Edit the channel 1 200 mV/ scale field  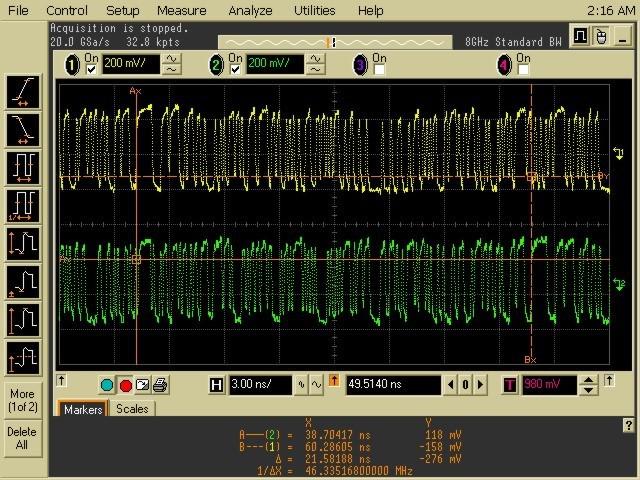tap(131, 64)
